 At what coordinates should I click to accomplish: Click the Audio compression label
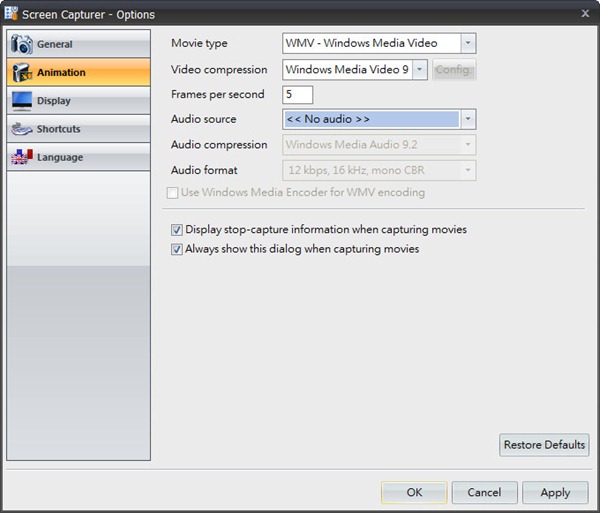pos(219,145)
